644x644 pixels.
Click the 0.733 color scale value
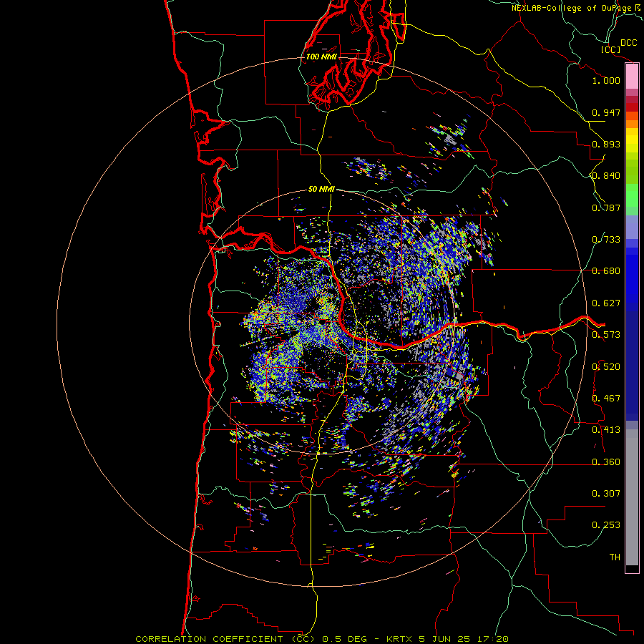pos(606,240)
